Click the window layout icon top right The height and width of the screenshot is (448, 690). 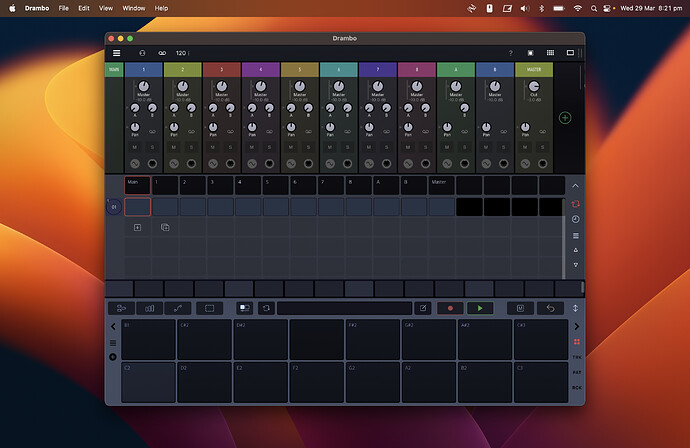[570, 53]
